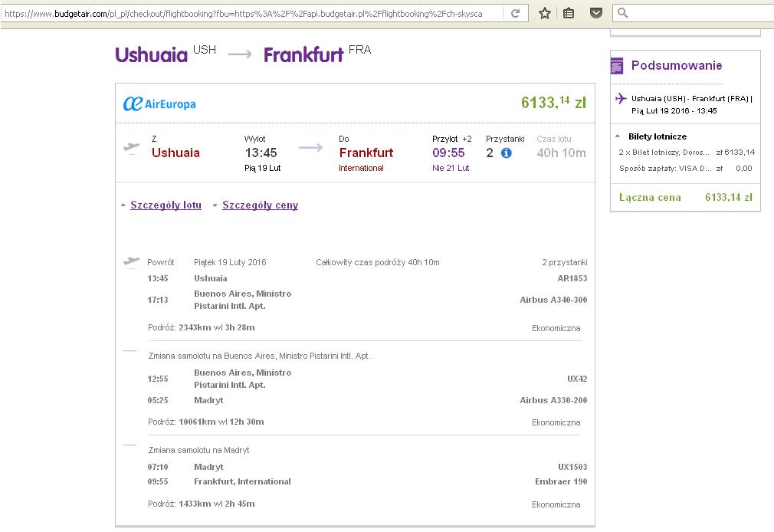Click the Całkowity czas podróży 40h 10m text
774x532 pixels.
click(x=378, y=262)
